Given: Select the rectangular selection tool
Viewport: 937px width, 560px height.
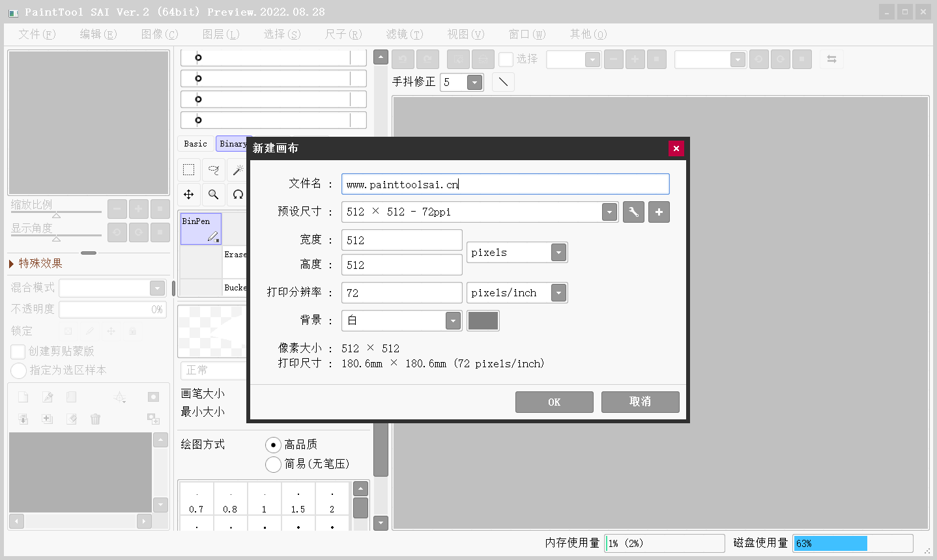Looking at the screenshot, I should click(189, 170).
